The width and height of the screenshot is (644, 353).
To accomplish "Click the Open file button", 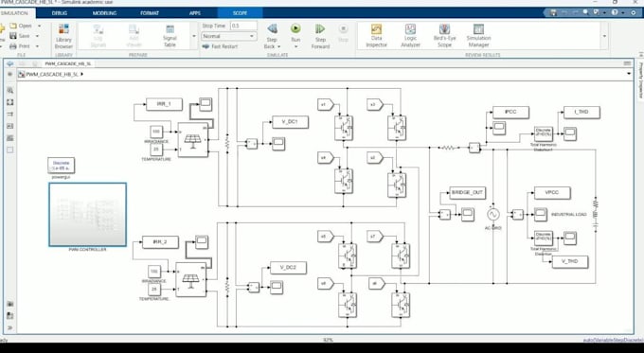I will (x=21, y=26).
